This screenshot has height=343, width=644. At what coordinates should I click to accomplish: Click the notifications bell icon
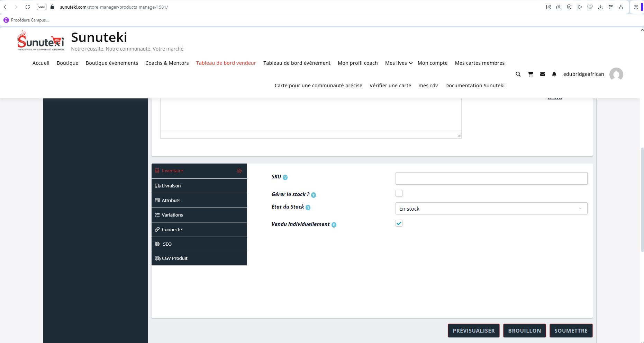pyautogui.click(x=554, y=74)
